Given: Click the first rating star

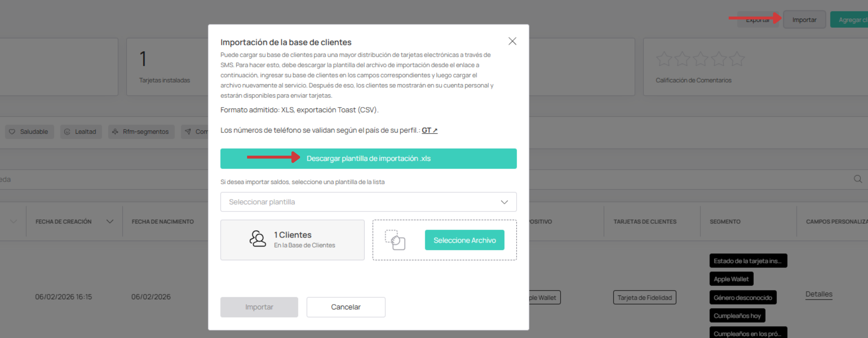Looking at the screenshot, I should 664,59.
